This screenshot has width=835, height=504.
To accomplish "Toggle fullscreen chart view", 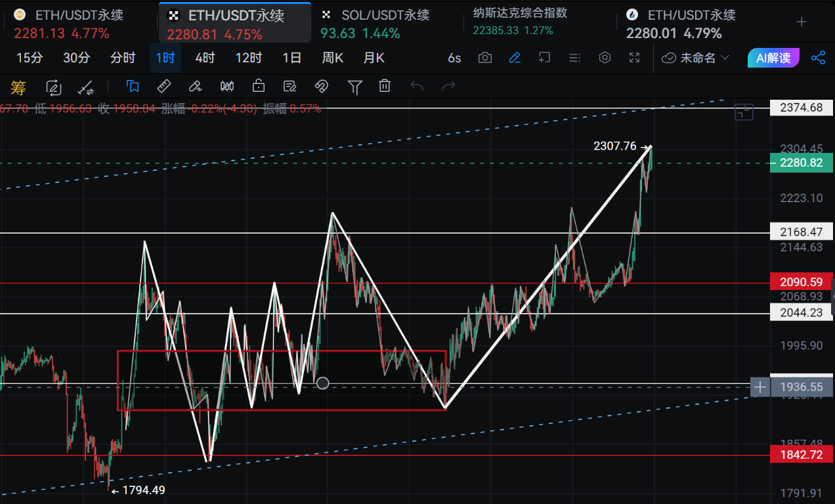I will 634,58.
